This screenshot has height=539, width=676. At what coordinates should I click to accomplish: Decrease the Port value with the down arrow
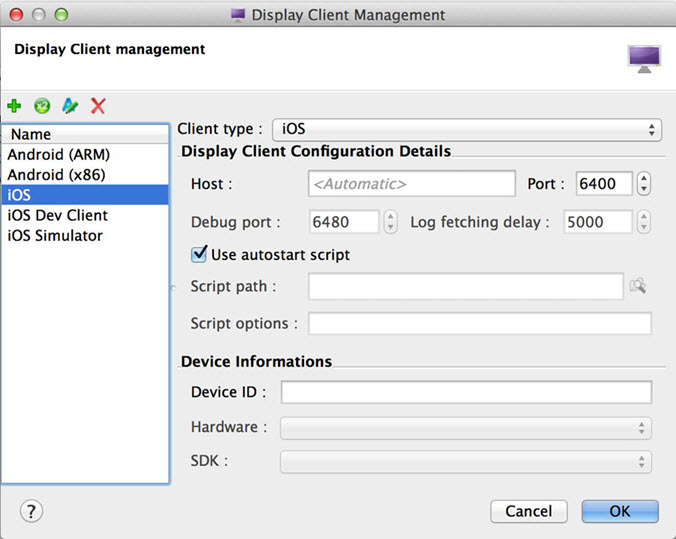click(644, 189)
